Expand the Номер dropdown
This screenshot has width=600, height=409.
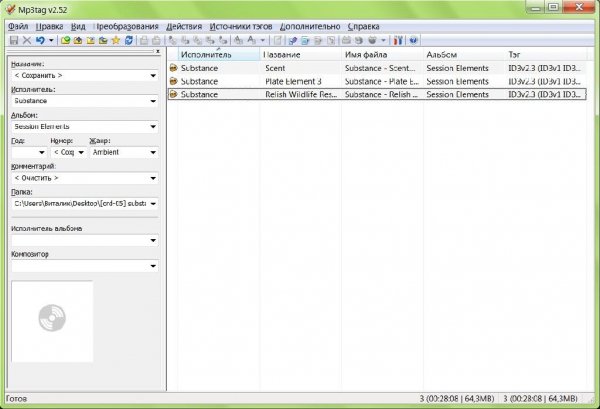click(x=81, y=152)
